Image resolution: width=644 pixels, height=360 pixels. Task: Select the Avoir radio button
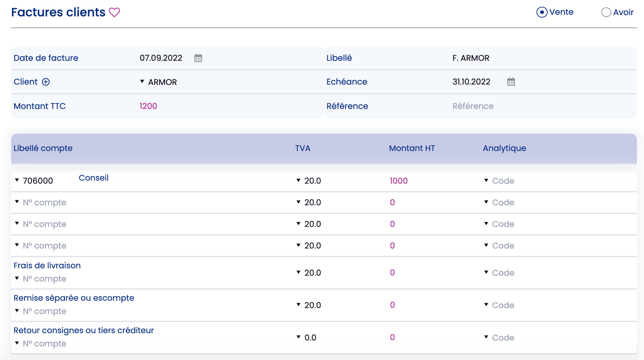tap(606, 12)
